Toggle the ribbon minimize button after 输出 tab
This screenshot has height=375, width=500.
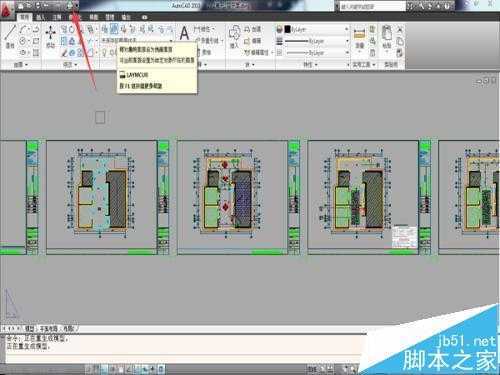click(x=144, y=17)
